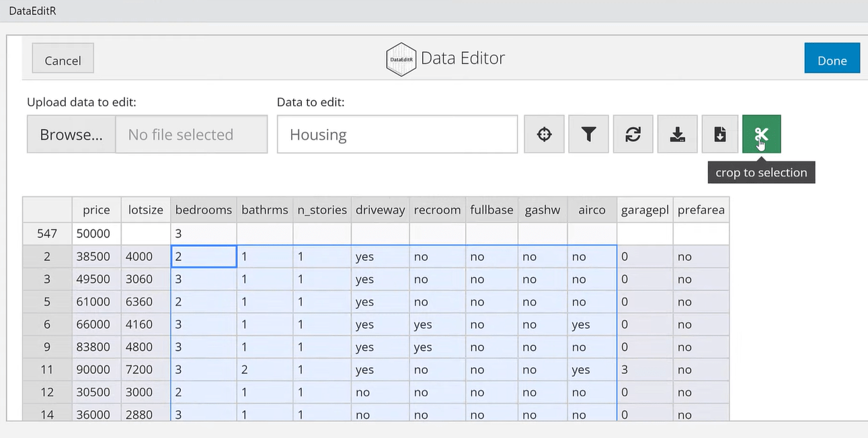
Task: Select the price column header
Action: (x=96, y=210)
